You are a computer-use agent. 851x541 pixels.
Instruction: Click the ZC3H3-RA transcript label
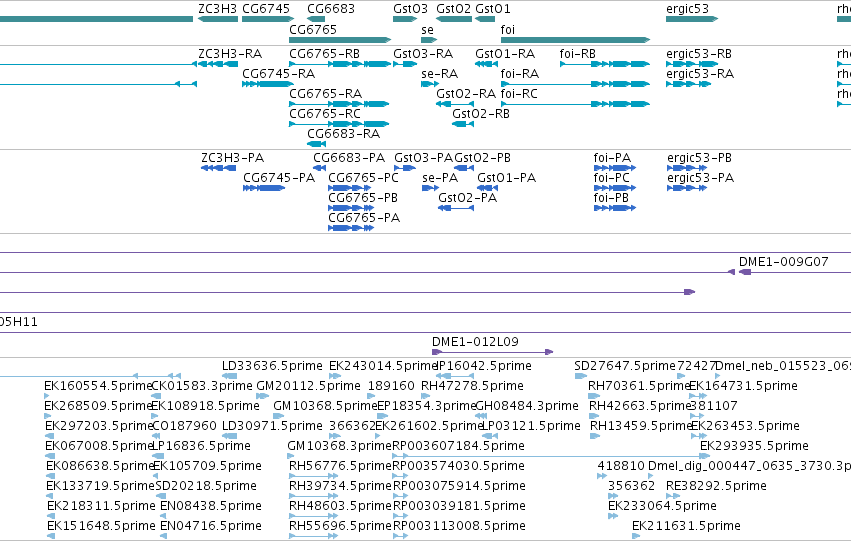click(230, 54)
